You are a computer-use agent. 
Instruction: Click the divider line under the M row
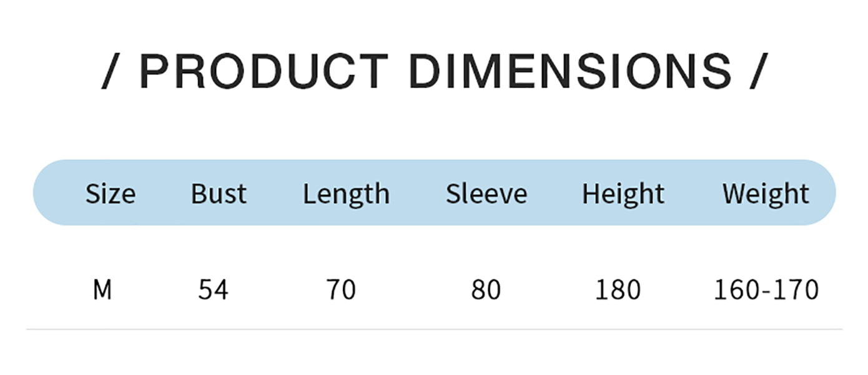434,329
